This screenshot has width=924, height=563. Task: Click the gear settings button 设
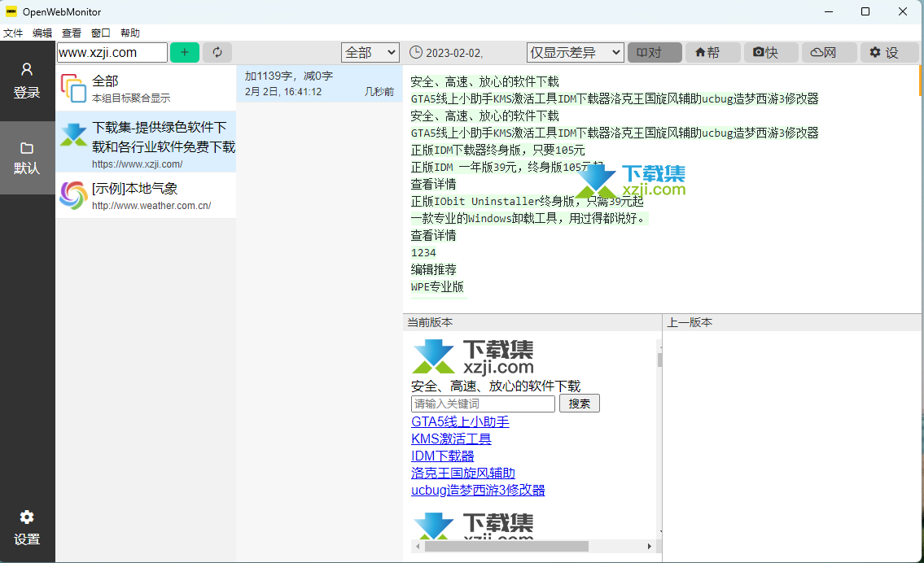889,52
